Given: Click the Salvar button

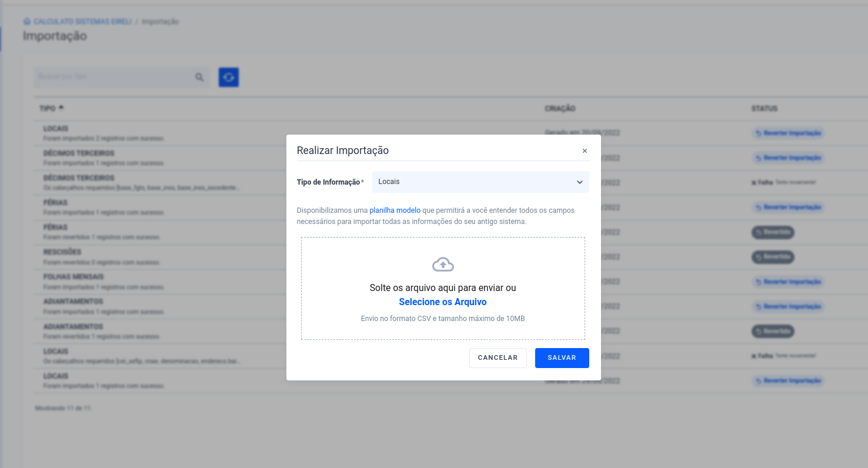Looking at the screenshot, I should click(x=562, y=358).
